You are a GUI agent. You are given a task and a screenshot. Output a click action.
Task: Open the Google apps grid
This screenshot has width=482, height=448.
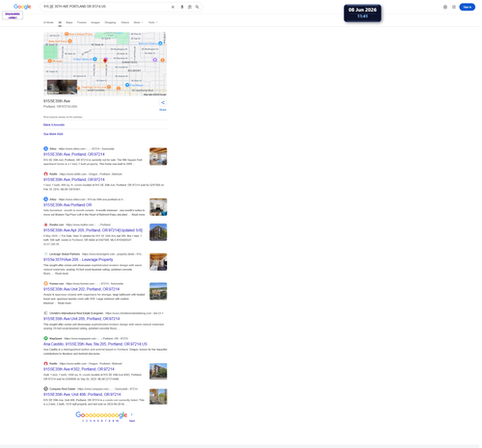point(454,7)
